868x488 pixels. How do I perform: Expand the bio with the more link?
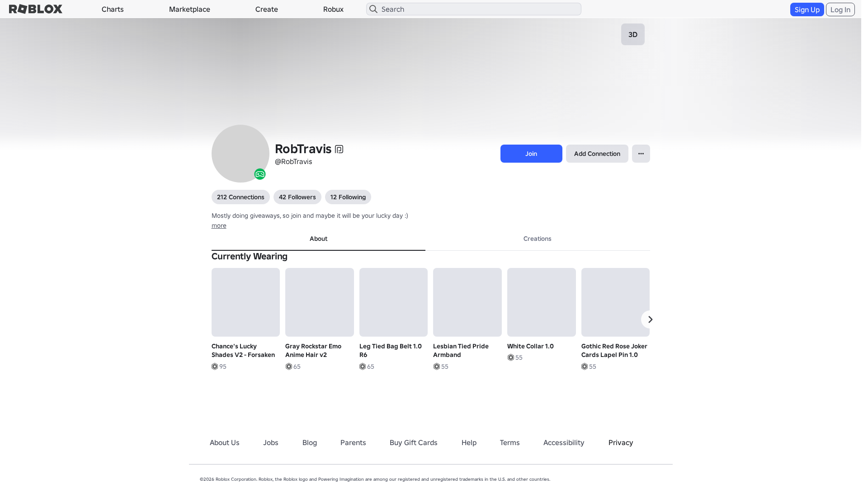tap(219, 225)
